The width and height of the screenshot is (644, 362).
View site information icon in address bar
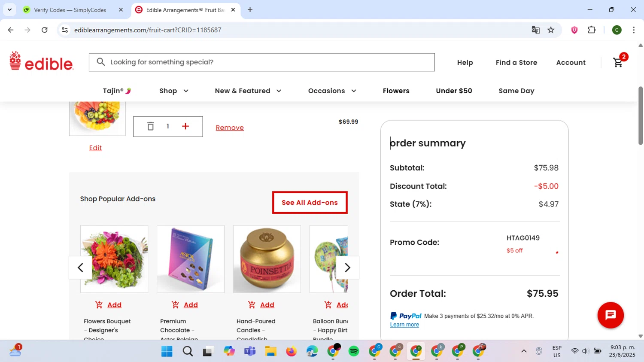tap(65, 30)
